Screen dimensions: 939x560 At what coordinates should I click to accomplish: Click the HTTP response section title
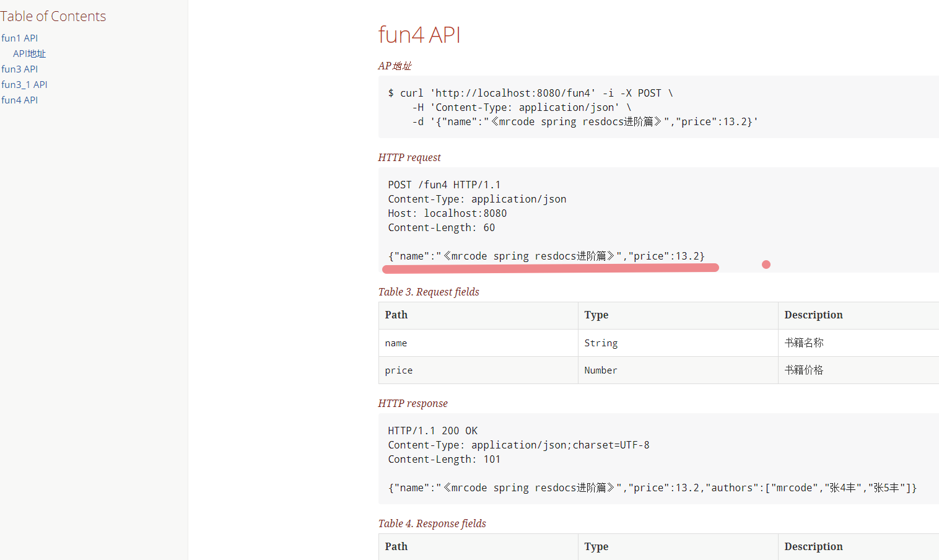point(413,404)
